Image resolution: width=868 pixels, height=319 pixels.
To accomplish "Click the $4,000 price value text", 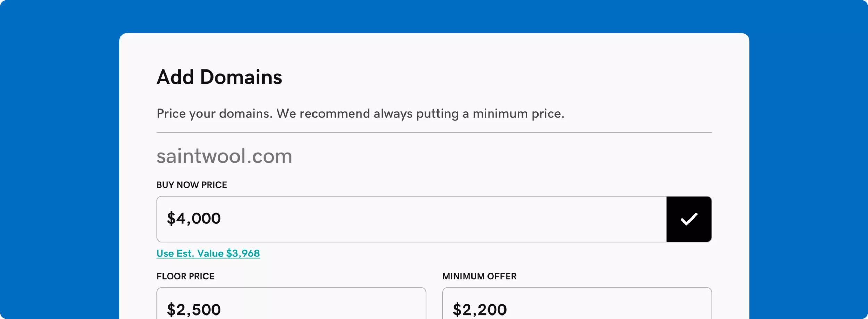I will coord(194,219).
